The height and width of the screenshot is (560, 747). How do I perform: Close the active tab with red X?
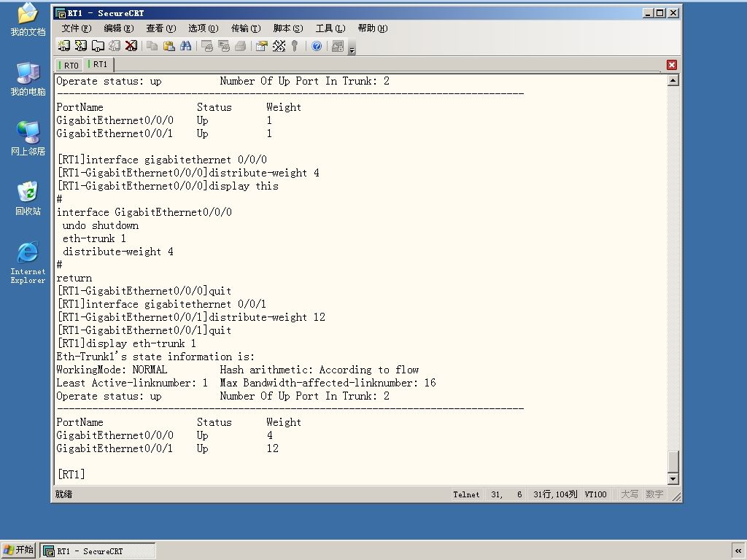(672, 65)
